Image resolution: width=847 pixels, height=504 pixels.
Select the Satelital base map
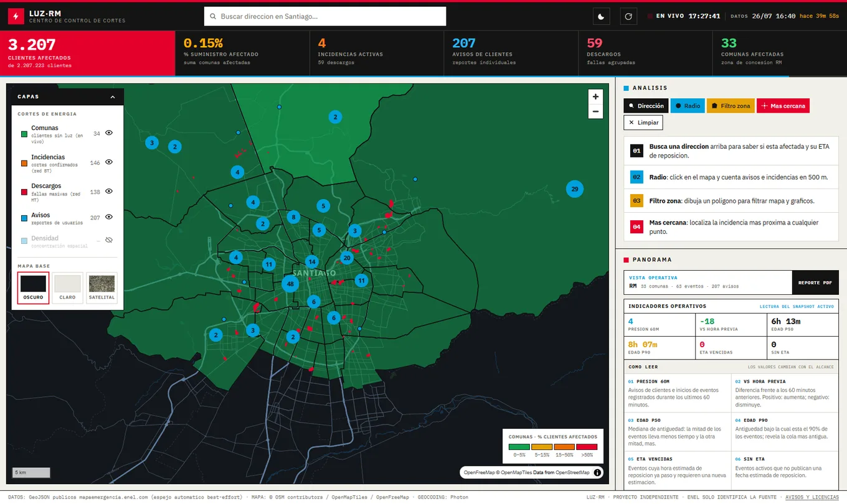click(x=102, y=287)
